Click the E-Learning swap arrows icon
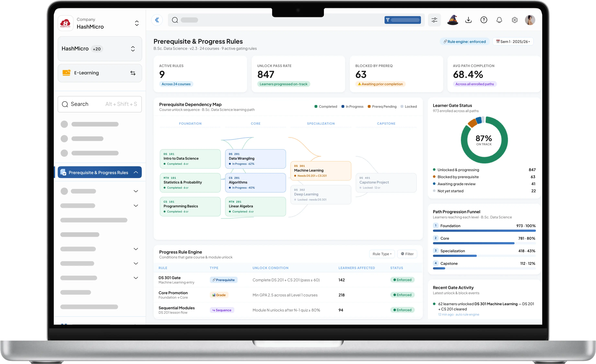 (133, 73)
